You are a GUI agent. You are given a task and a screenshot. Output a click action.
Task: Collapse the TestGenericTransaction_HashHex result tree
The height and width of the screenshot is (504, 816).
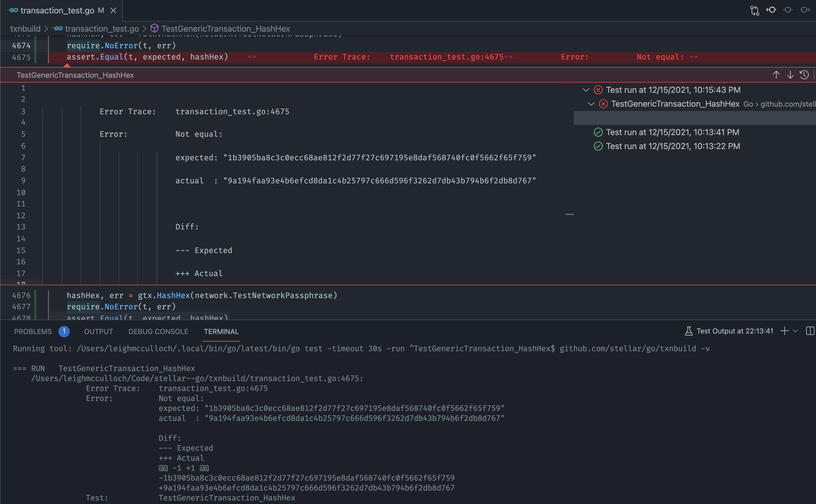(x=591, y=104)
